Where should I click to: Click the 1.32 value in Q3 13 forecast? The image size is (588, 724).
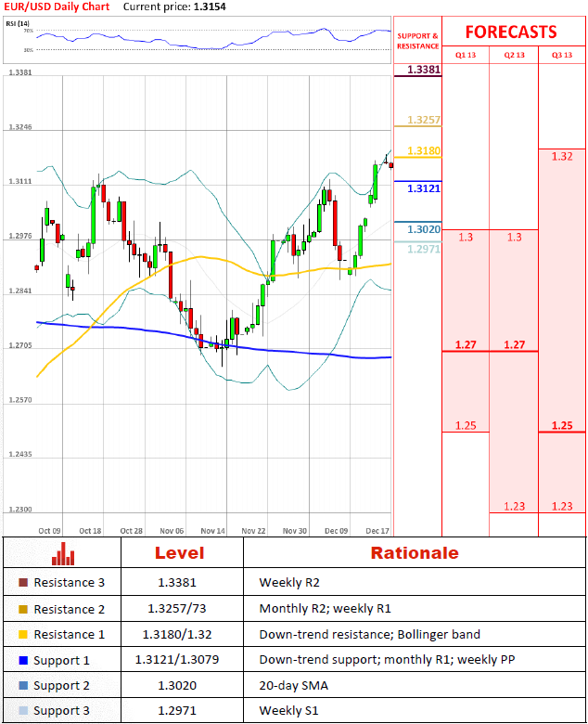562,157
